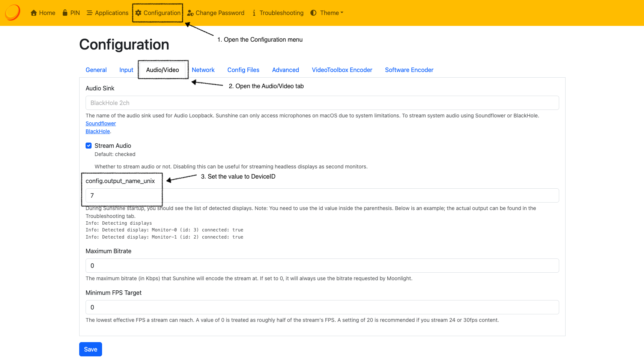Click the Applications list icon
644x362 pixels.
(x=90, y=12)
